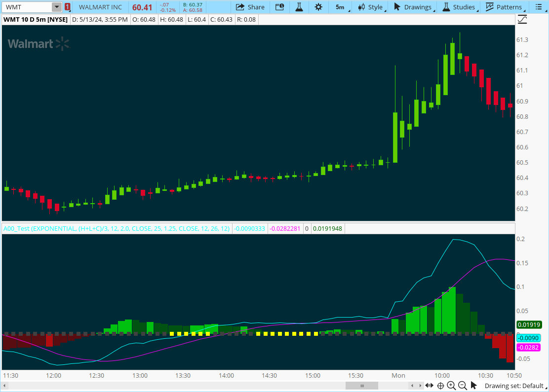Click the -.07 net change value

click(x=164, y=4)
